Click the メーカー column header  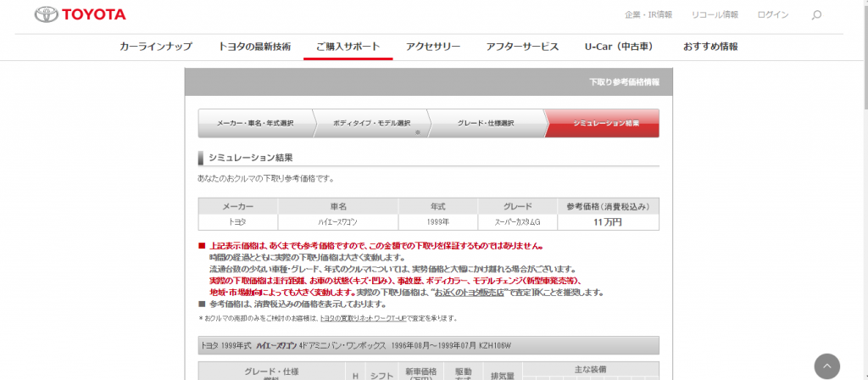point(238,206)
